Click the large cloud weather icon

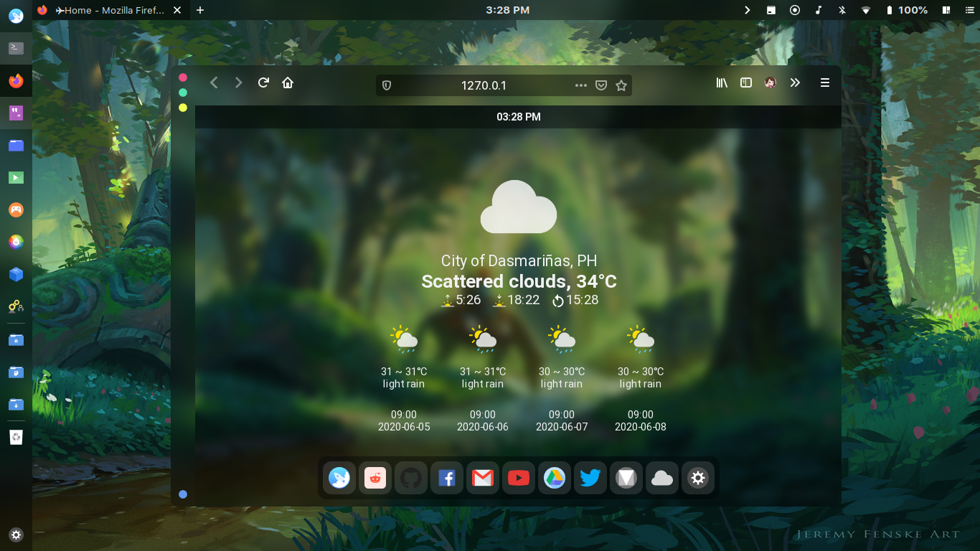(x=519, y=207)
